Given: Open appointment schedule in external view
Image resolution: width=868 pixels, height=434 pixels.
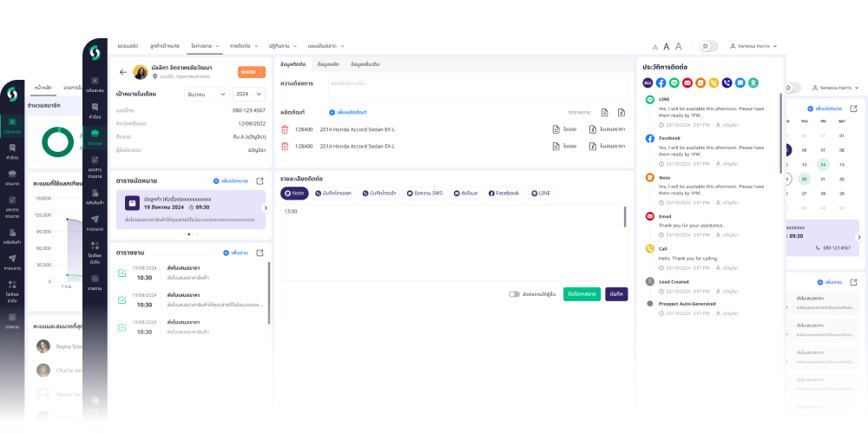Looking at the screenshot, I should 260,181.
